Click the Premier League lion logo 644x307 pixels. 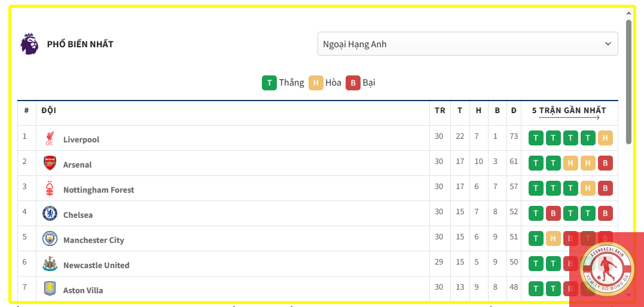(x=29, y=44)
